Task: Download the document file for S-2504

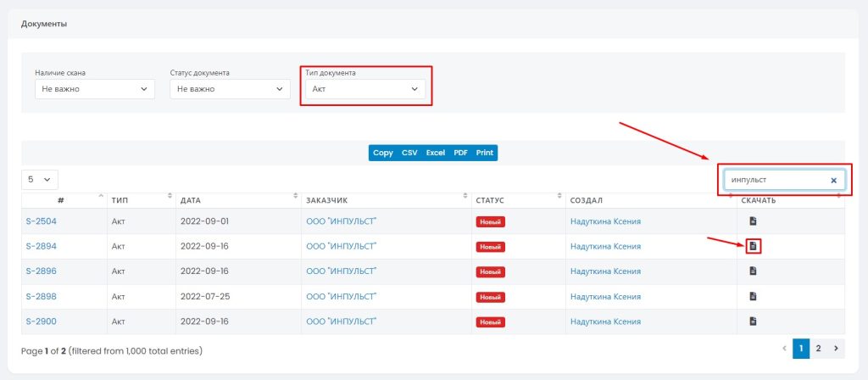Action: pos(753,221)
